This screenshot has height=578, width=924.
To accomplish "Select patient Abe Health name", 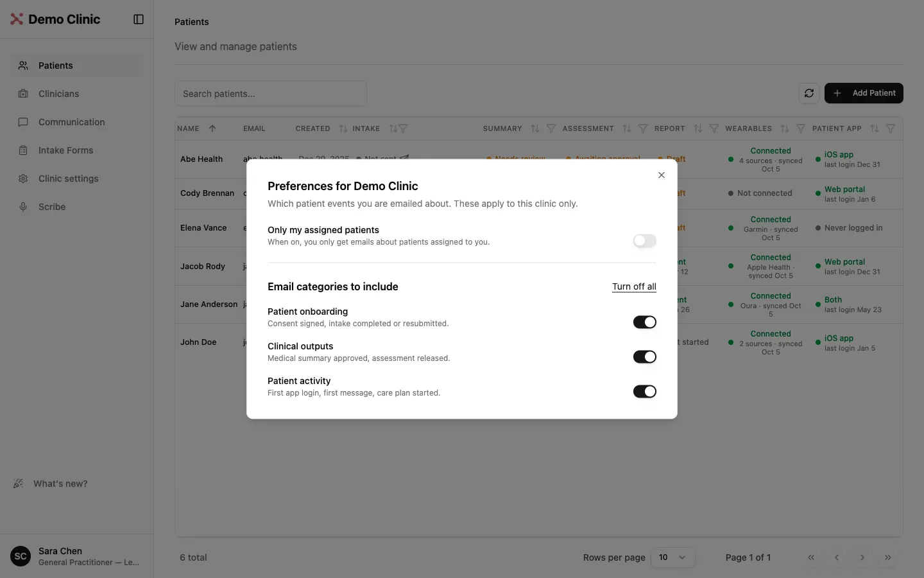I will [201, 159].
